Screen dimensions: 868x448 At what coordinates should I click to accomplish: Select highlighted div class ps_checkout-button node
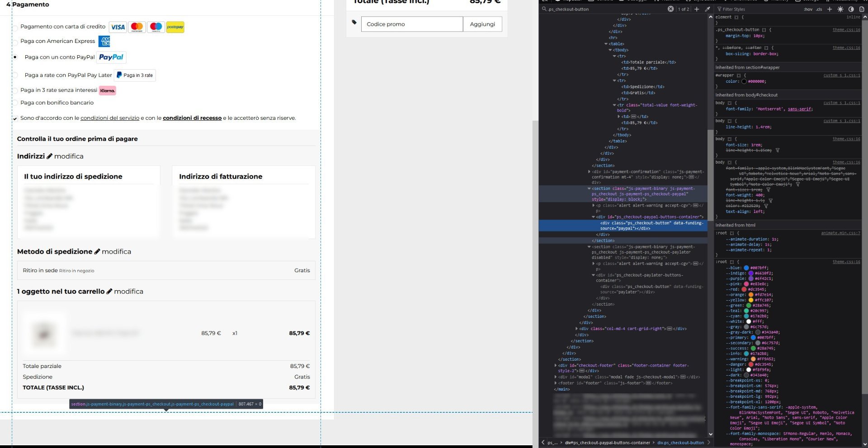tap(623, 226)
